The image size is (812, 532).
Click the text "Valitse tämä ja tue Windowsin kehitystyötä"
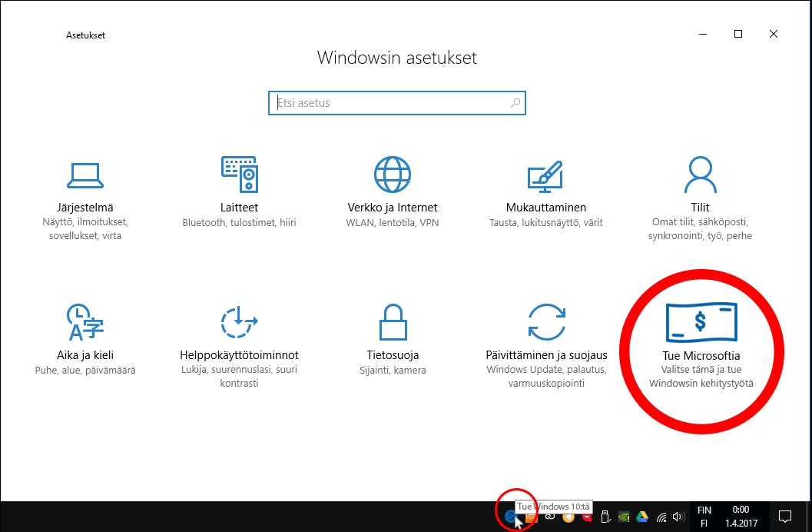[x=701, y=376]
